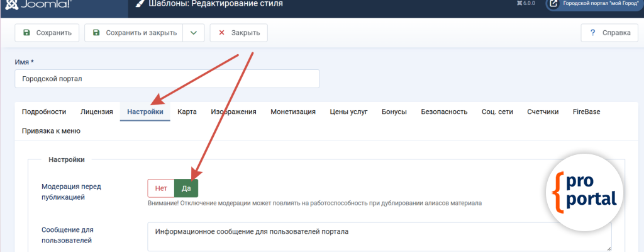Open Help with question mark button
Viewport: 644px width, 252px height.
click(x=606, y=33)
